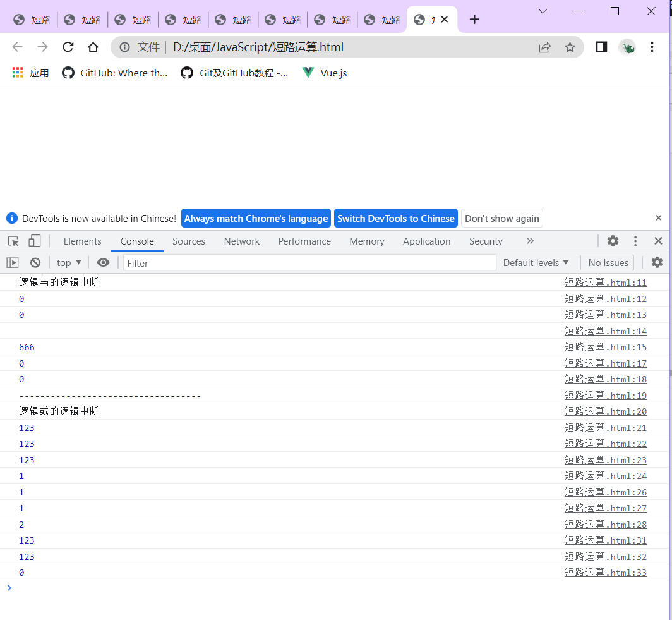Reload the current page
The width and height of the screenshot is (672, 620).
tap(68, 47)
